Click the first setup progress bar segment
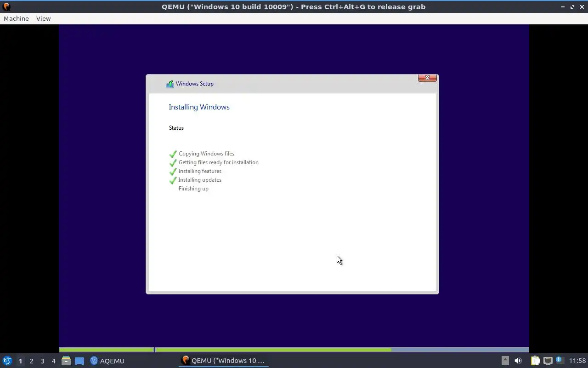This screenshot has width=588, height=368. click(107, 350)
